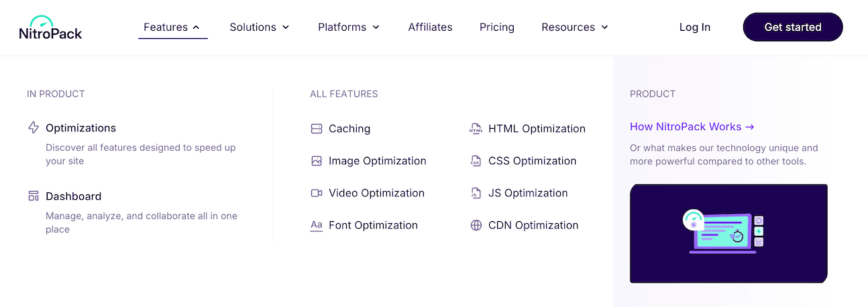Open the Features menu label
The width and height of the screenshot is (868, 307).
166,27
